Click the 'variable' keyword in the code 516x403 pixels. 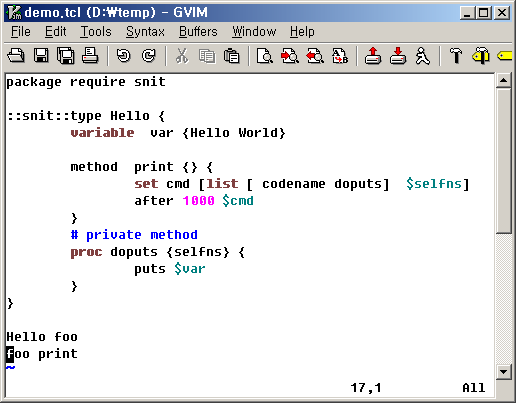[x=102, y=133]
